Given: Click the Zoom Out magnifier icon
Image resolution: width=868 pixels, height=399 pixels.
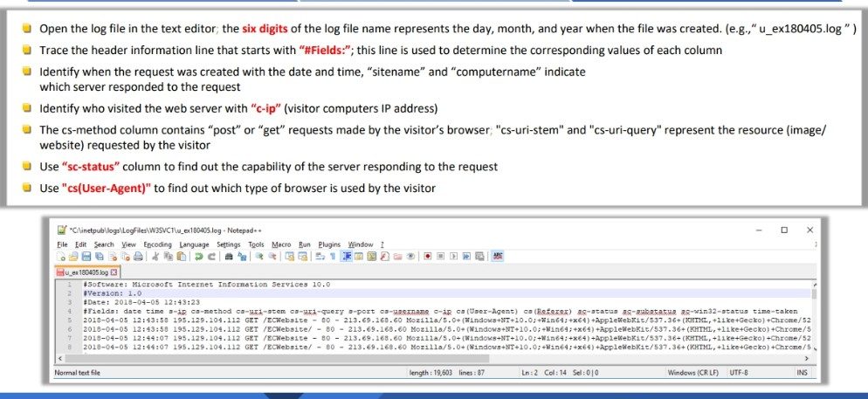Looking at the screenshot, I should [x=272, y=256].
